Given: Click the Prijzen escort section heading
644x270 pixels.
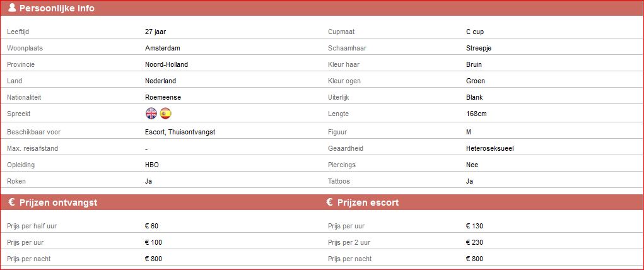Looking at the screenshot, I should (368, 202).
